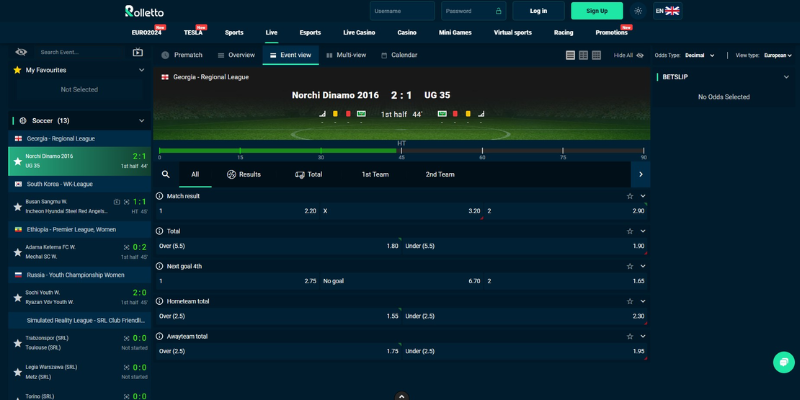The height and width of the screenshot is (400, 800).
Task: Click the tracker icon on Adama Ketema row
Action: pyautogui.click(x=127, y=247)
